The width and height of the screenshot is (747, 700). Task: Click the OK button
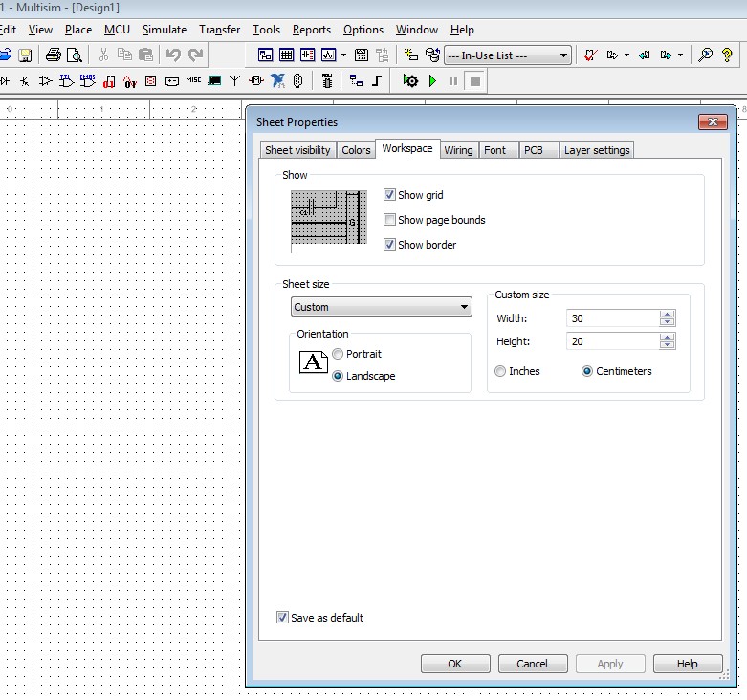click(x=454, y=664)
